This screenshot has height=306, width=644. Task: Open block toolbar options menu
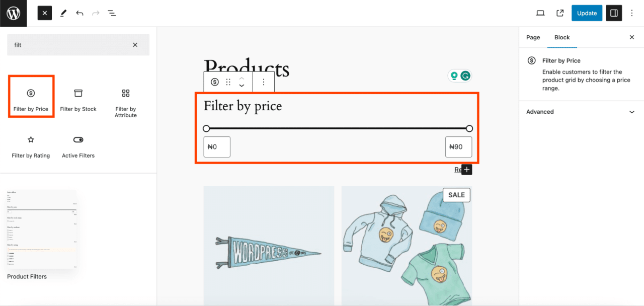(x=264, y=82)
